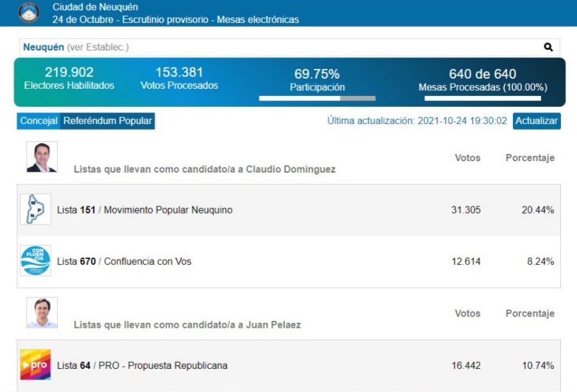Click Claudio Dominguez candidate photo

point(42,157)
